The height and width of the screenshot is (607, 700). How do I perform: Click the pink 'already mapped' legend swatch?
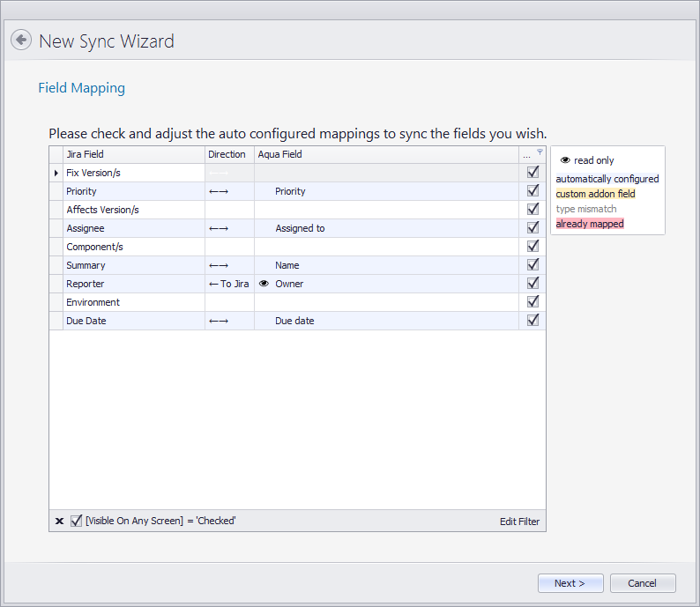pyautogui.click(x=590, y=224)
